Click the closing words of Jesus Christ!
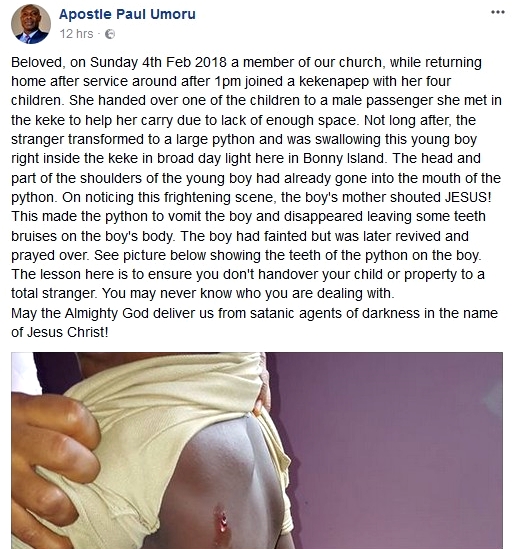Viewport: 513px width, 549px height. pos(60,332)
